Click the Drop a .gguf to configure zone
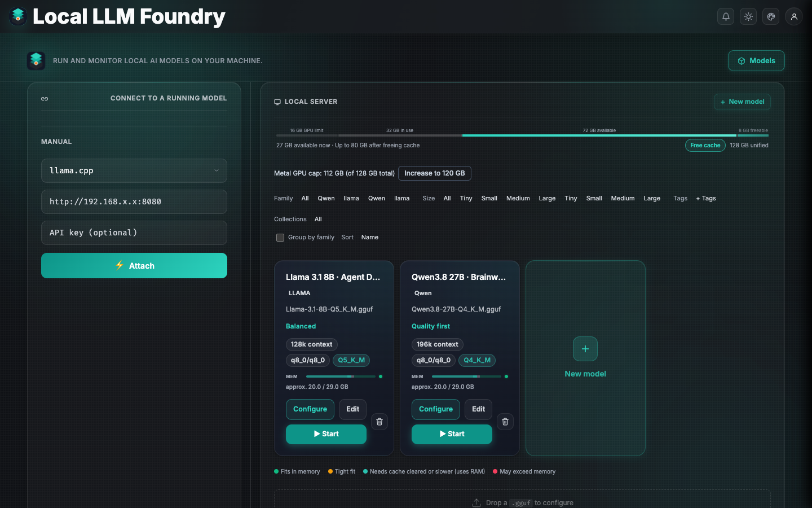Viewport: 812px width, 508px height. point(522,499)
